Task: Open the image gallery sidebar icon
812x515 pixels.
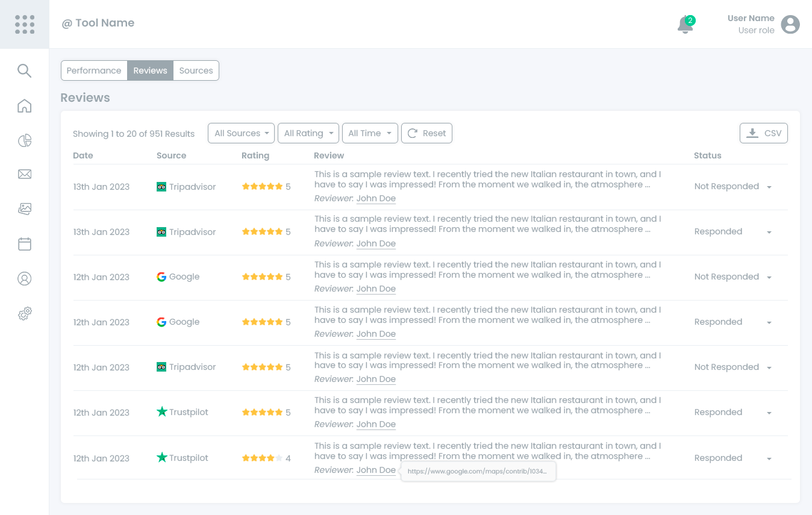Action: 24,209
